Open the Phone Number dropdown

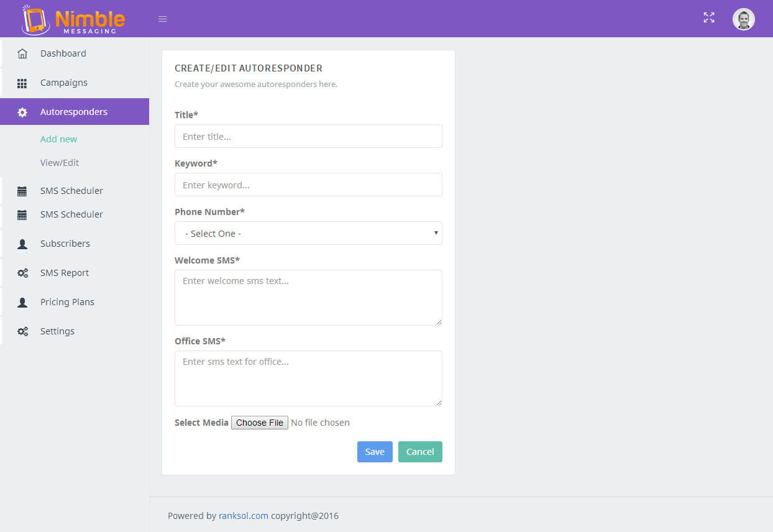[308, 234]
